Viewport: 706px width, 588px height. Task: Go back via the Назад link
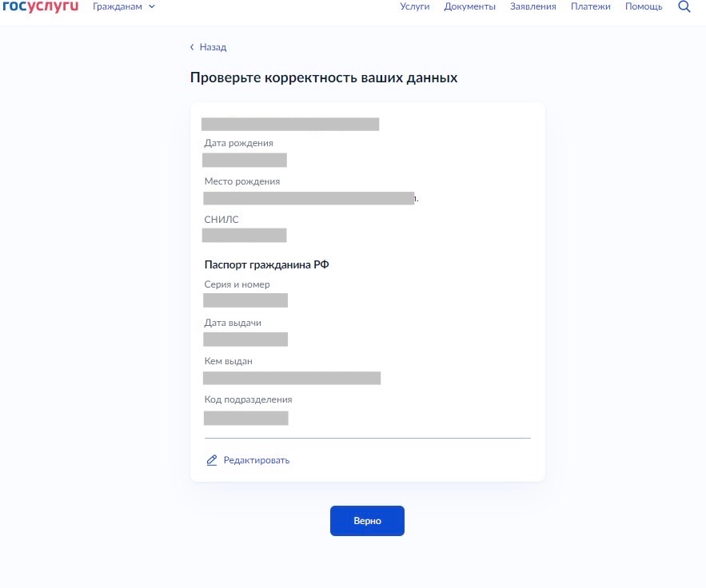213,47
